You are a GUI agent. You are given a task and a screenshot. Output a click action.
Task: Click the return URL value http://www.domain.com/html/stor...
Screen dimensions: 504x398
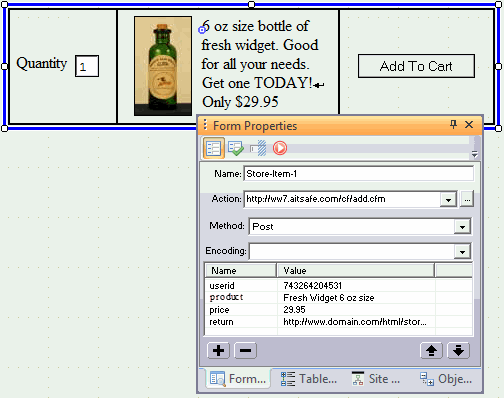pos(355,322)
